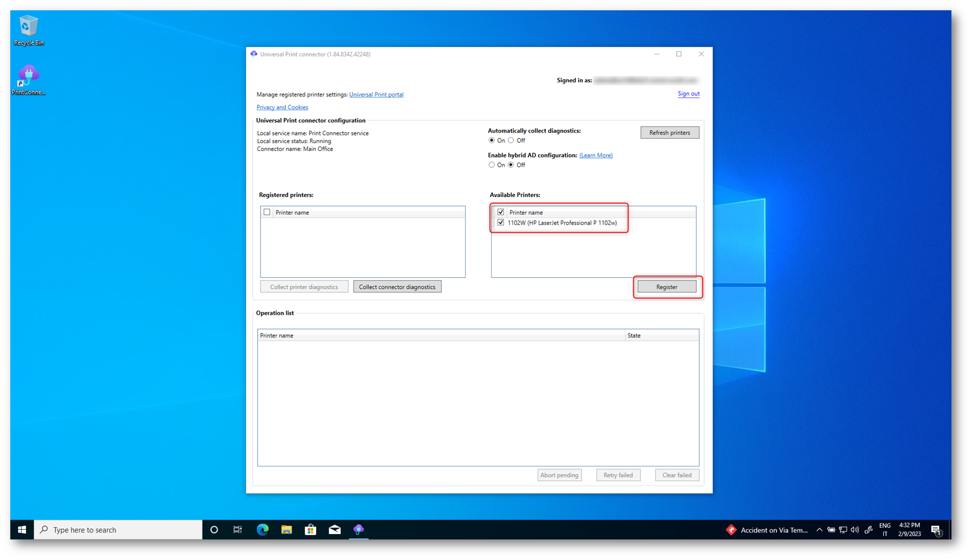972x560 pixels.
Task: Open the Universal Print portal link
Action: 376,94
